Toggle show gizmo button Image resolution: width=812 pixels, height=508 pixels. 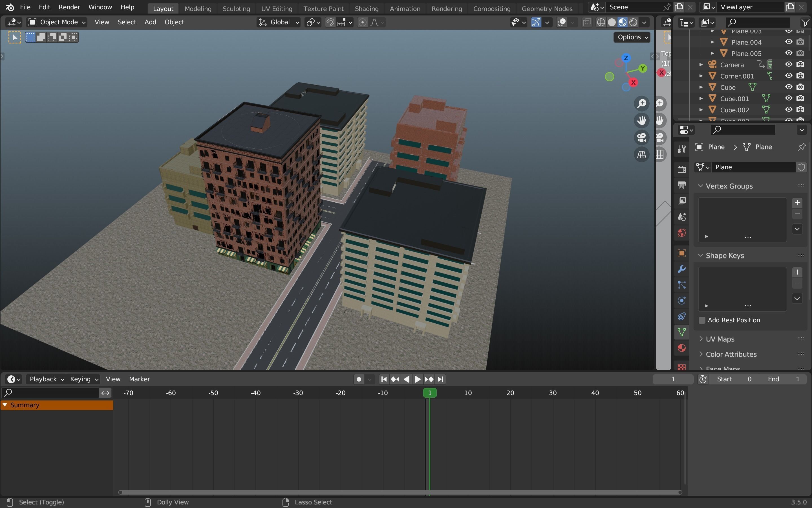point(536,23)
